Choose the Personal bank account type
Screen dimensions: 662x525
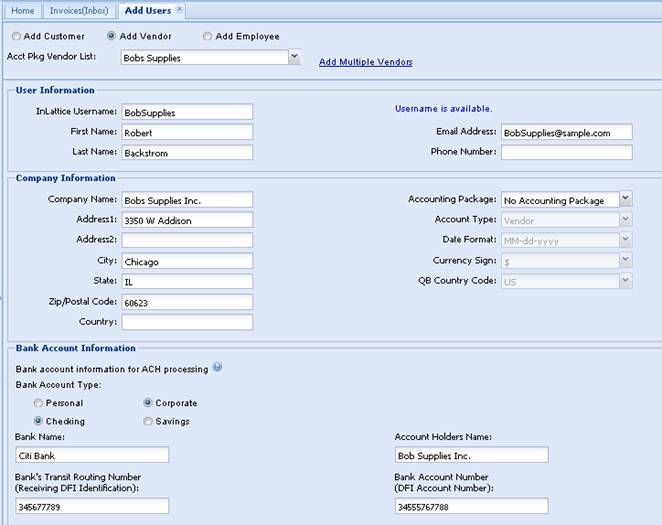[x=38, y=403]
